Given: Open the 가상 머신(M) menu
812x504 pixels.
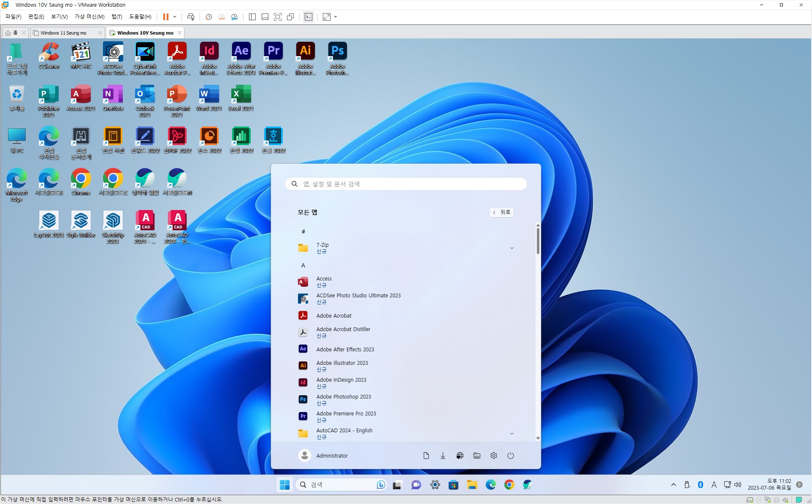Looking at the screenshot, I should 89,17.
